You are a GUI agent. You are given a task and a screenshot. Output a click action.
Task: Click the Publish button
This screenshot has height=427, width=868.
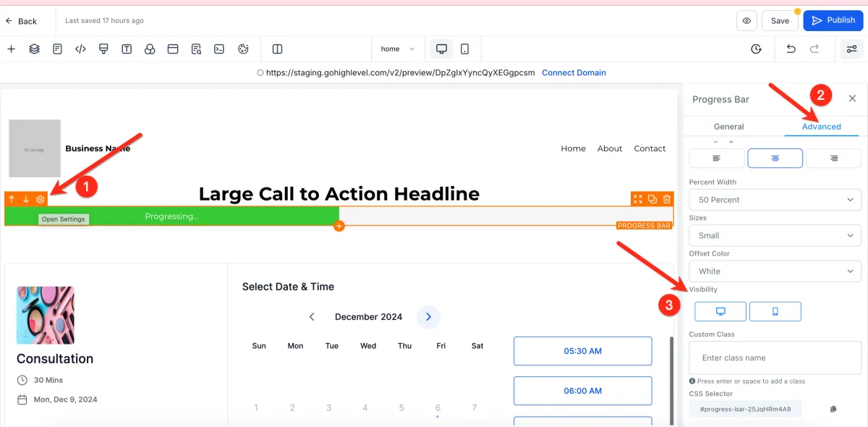tap(833, 20)
